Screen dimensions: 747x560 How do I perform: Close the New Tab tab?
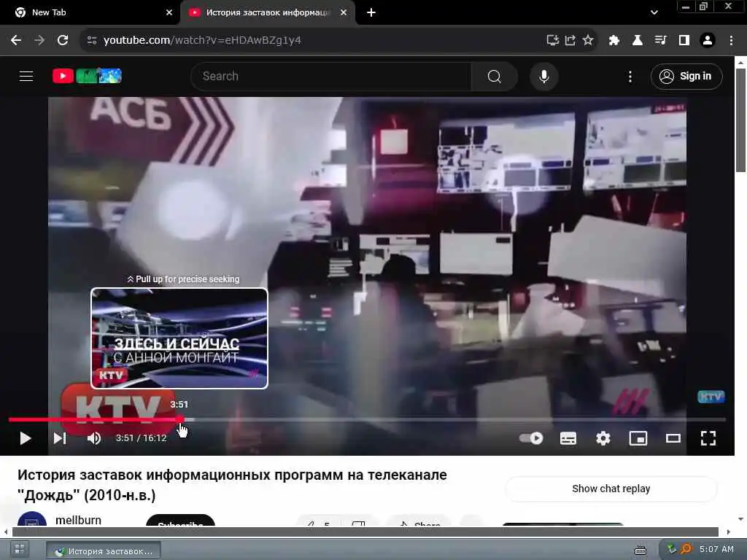click(169, 13)
